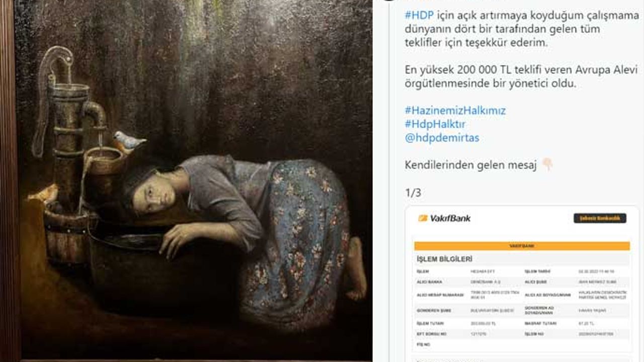Visit the @hdpdemirtas profile mention
Screen dimensions: 644x362
[442, 138]
